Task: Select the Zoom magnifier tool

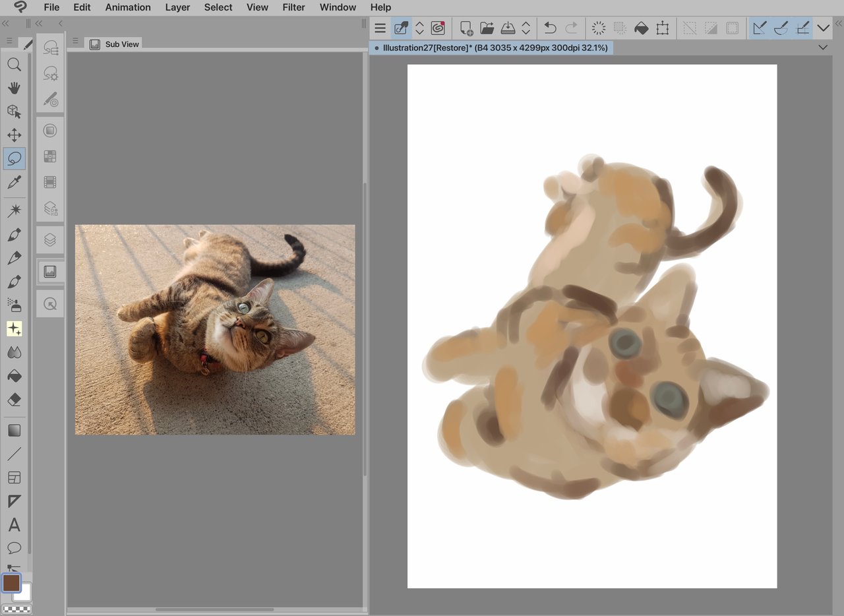Action: (x=14, y=65)
